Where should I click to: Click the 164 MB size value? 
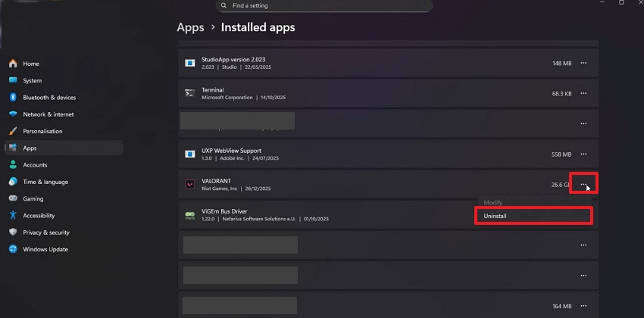(562, 306)
